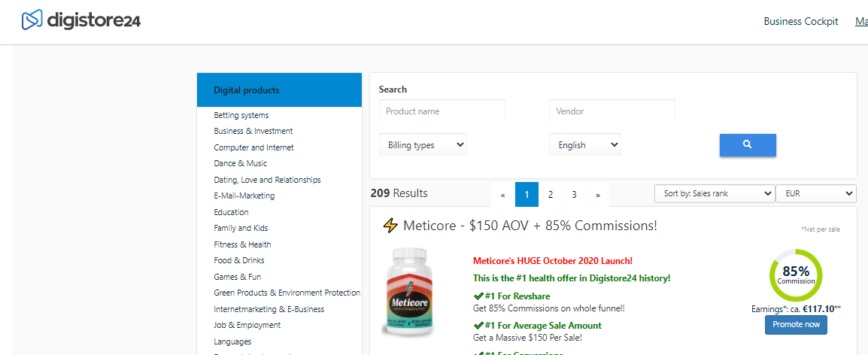Click 'Get 85% Commissions on whole funnel!' text
The width and height of the screenshot is (868, 355).
tap(548, 308)
